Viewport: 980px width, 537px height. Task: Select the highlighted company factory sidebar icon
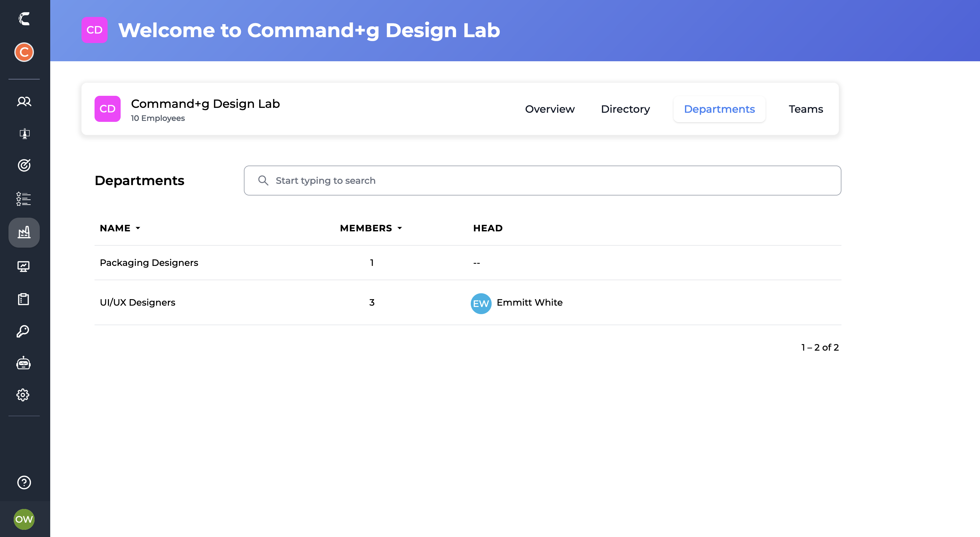tap(24, 232)
